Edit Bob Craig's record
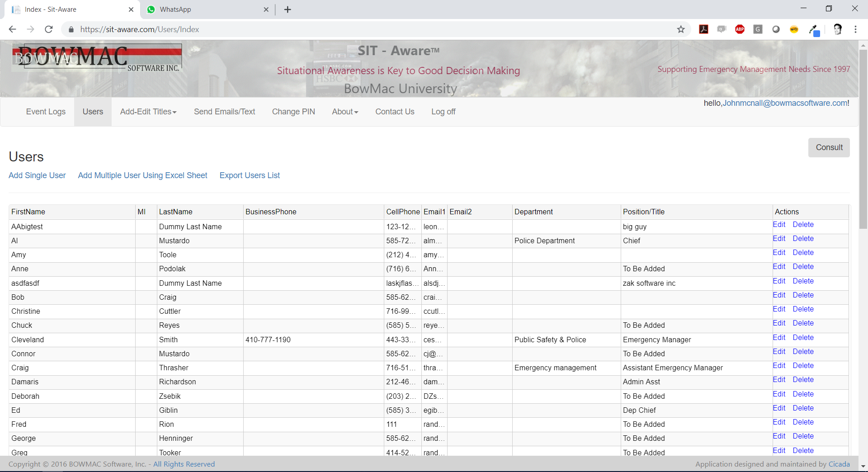 (x=779, y=295)
